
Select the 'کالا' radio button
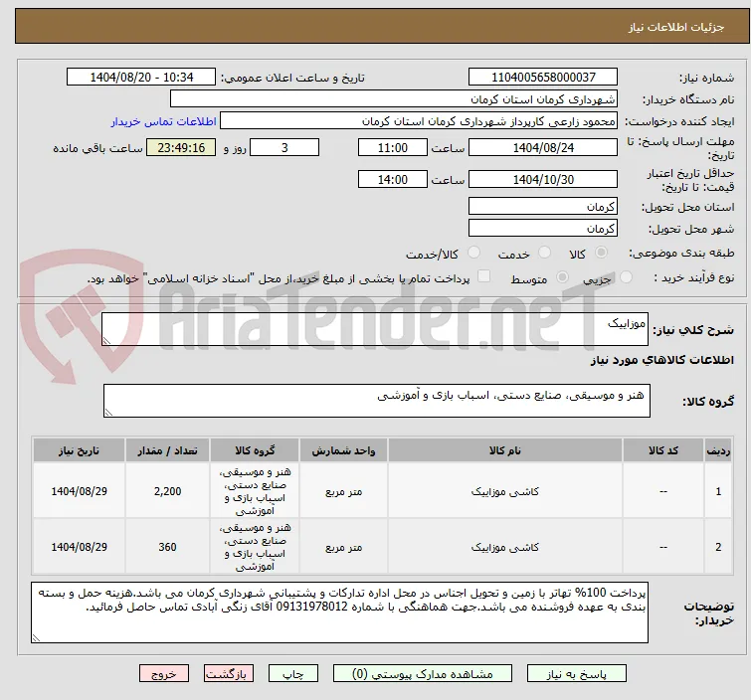601,253
